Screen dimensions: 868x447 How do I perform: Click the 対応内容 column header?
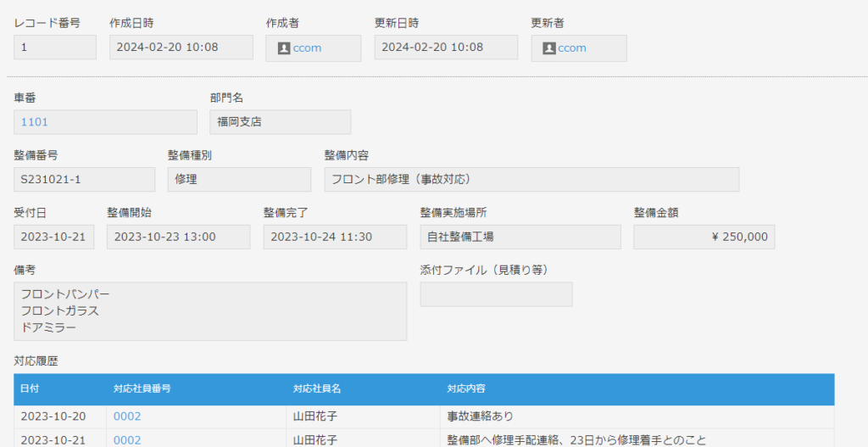coord(466,388)
